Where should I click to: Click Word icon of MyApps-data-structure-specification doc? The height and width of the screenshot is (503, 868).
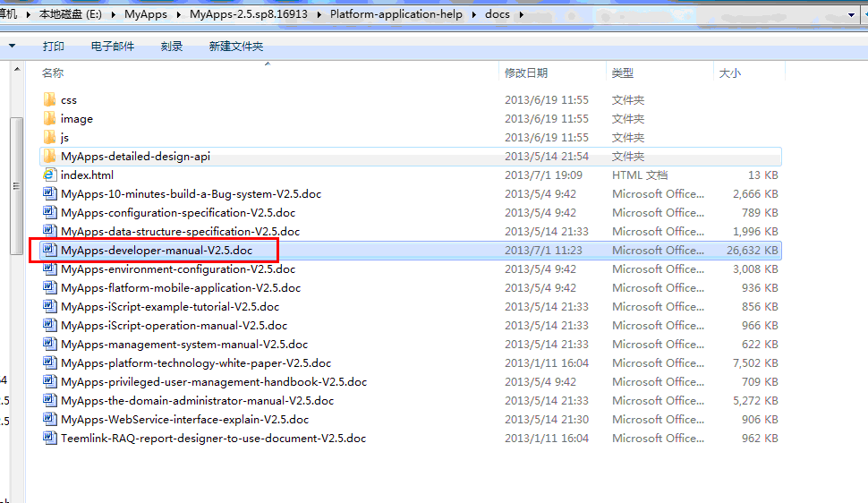pos(50,231)
